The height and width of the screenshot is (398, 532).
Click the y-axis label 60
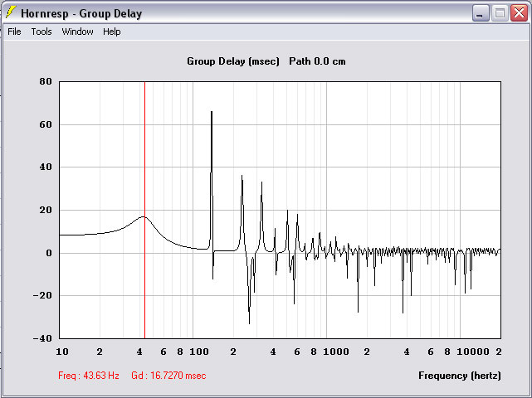(46, 124)
